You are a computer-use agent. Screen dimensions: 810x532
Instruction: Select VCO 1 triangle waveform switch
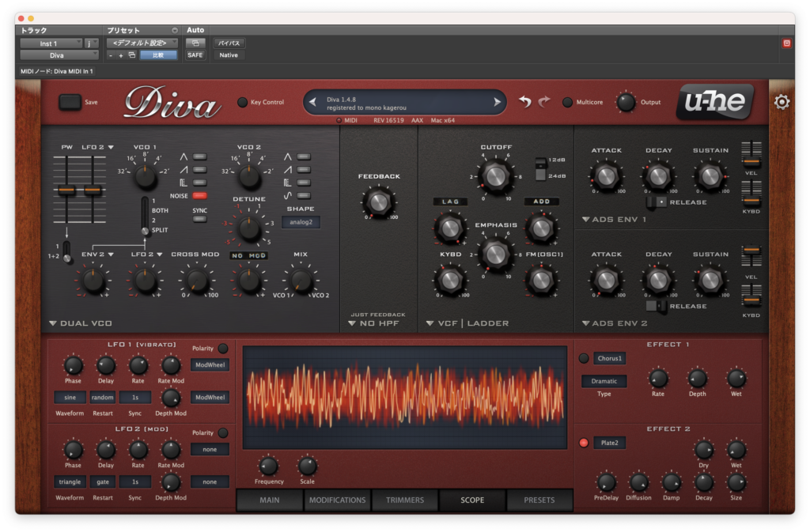tap(200, 157)
